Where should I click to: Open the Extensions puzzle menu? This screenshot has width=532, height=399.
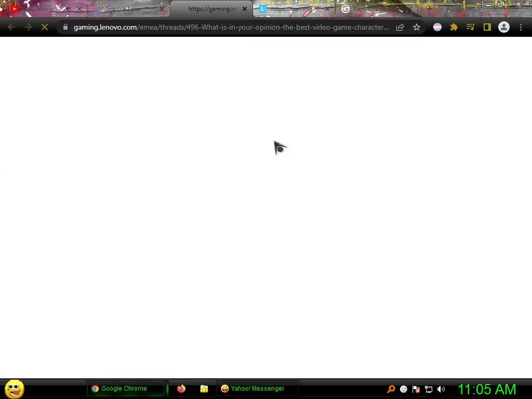[x=454, y=27]
